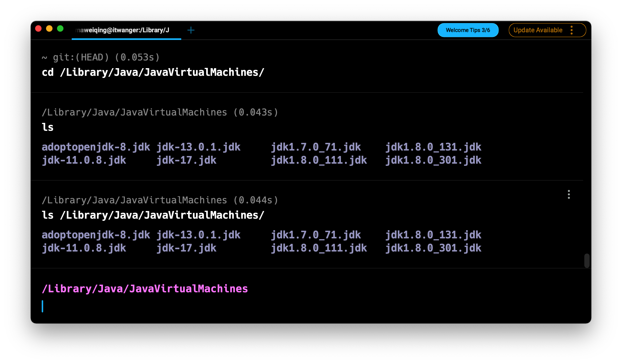
Task: Open Welcome Tips 3/6
Action: point(468,30)
